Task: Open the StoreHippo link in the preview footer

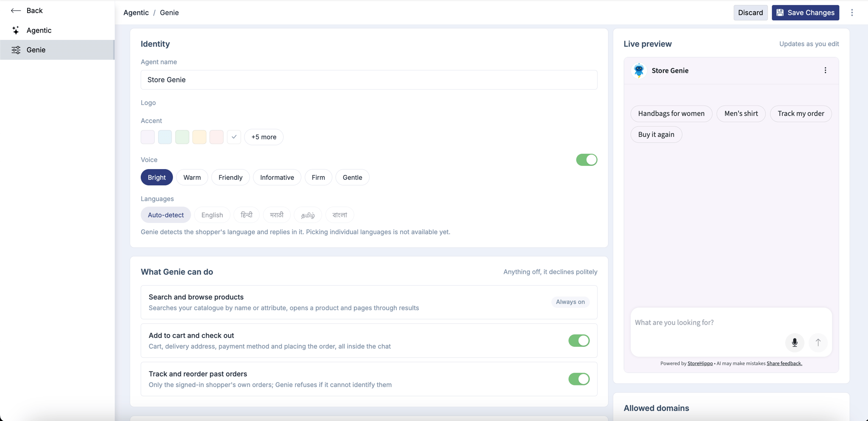Action: coord(700,363)
